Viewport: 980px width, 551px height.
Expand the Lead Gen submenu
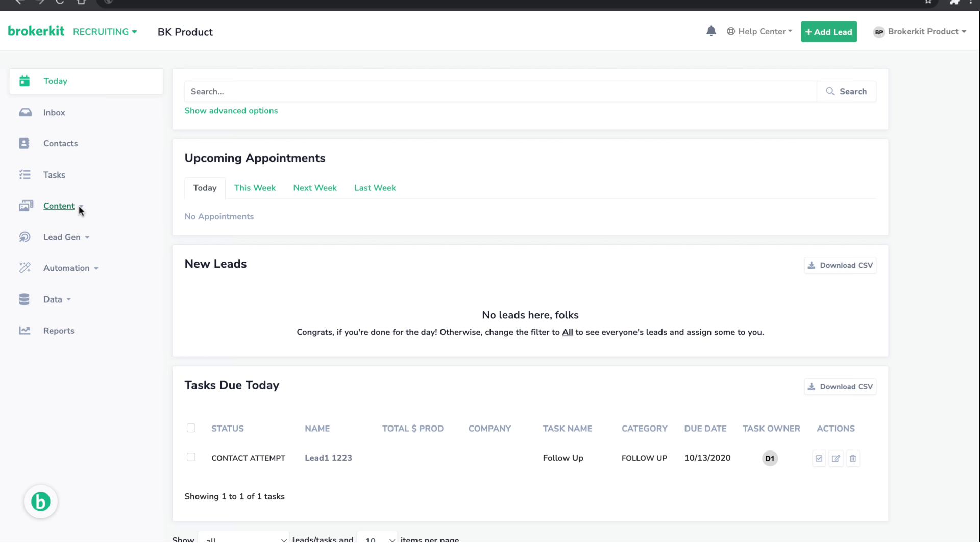click(87, 237)
